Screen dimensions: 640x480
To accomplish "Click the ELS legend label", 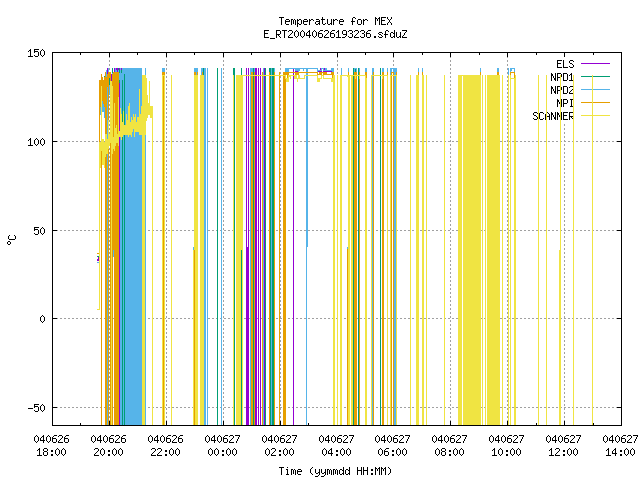I will point(565,64).
